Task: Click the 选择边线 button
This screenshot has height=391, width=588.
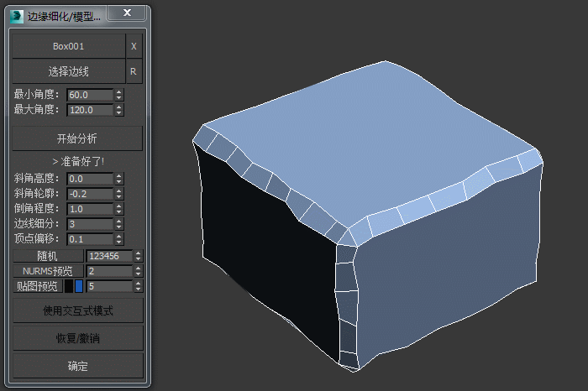Action: point(68,73)
